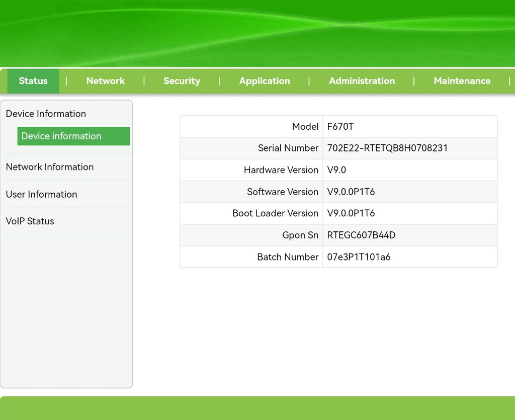Viewport: 515px width, 420px height.
Task: Click the Hardware Version label
Action: click(x=281, y=170)
